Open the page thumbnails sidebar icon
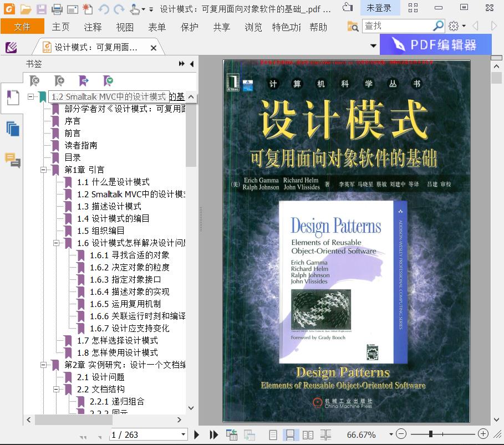The width and height of the screenshot is (504, 445). click(13, 129)
